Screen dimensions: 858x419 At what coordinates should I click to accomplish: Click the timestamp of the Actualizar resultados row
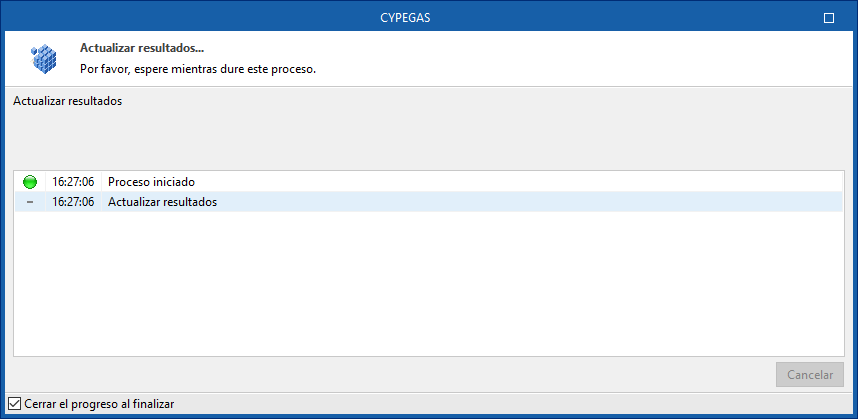tap(73, 202)
